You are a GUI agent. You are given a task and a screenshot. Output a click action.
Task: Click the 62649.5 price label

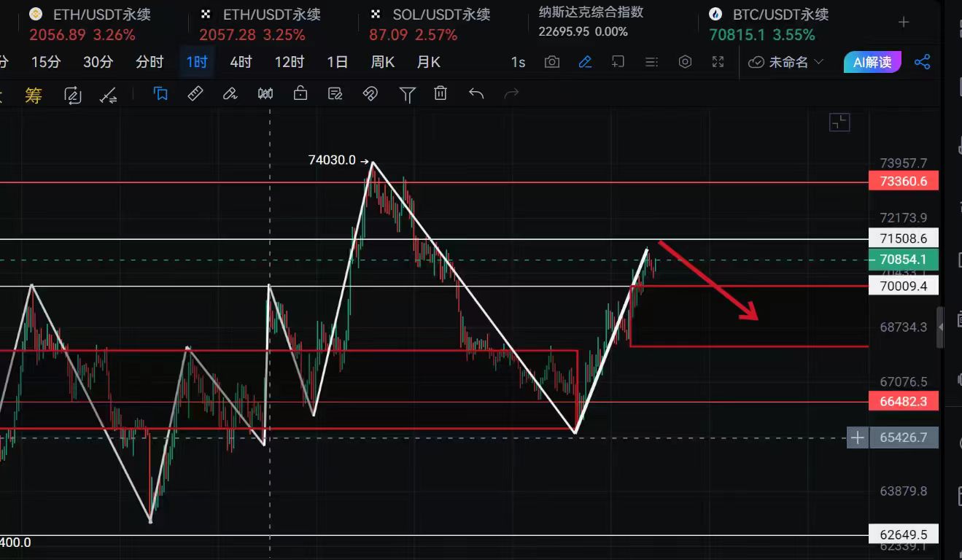click(x=904, y=533)
